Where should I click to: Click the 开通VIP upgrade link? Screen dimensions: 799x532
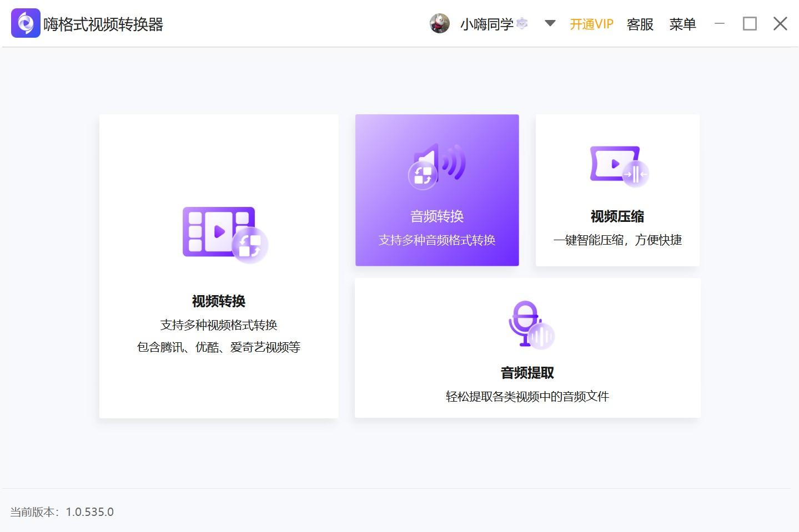click(x=591, y=24)
